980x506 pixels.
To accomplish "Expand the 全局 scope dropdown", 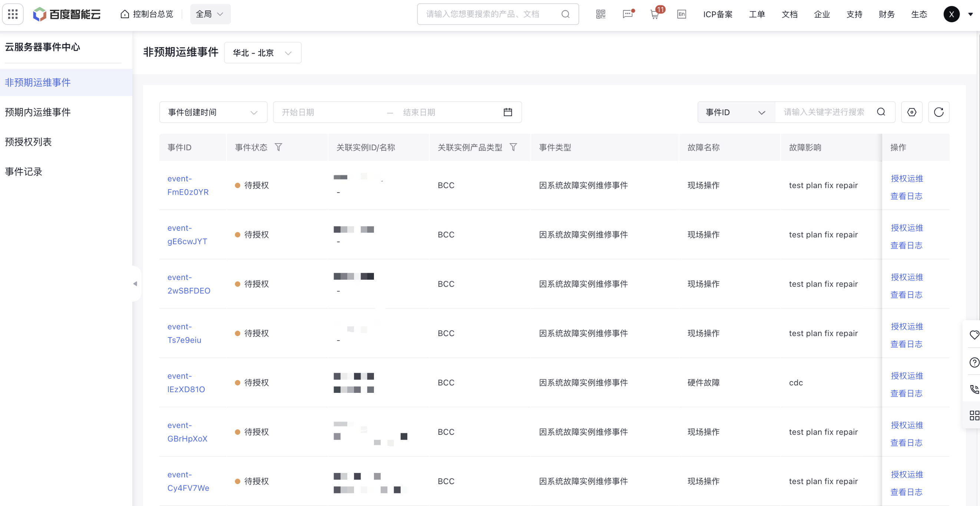I will (210, 14).
